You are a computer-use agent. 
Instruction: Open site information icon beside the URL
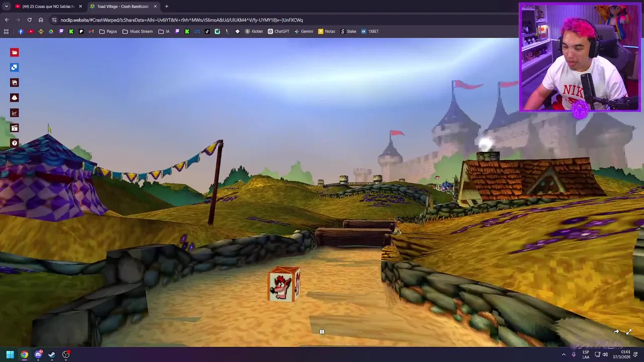[54, 20]
